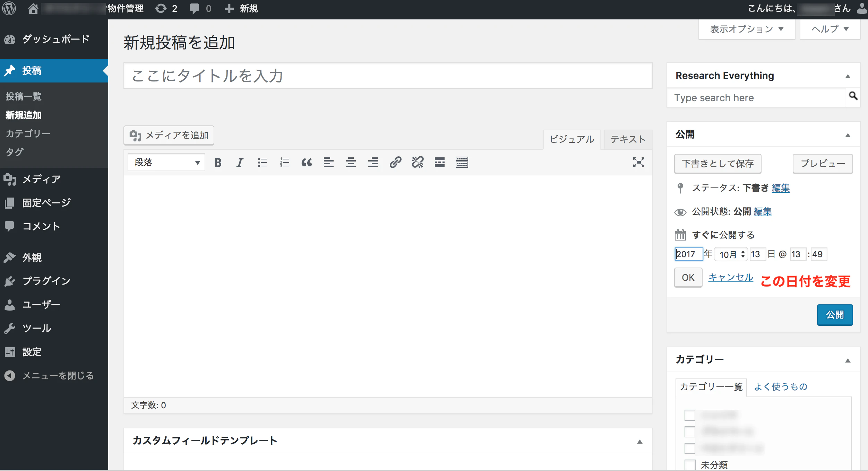Open the 段落 format dropdown
Image resolution: width=868 pixels, height=471 pixels.
click(x=166, y=163)
